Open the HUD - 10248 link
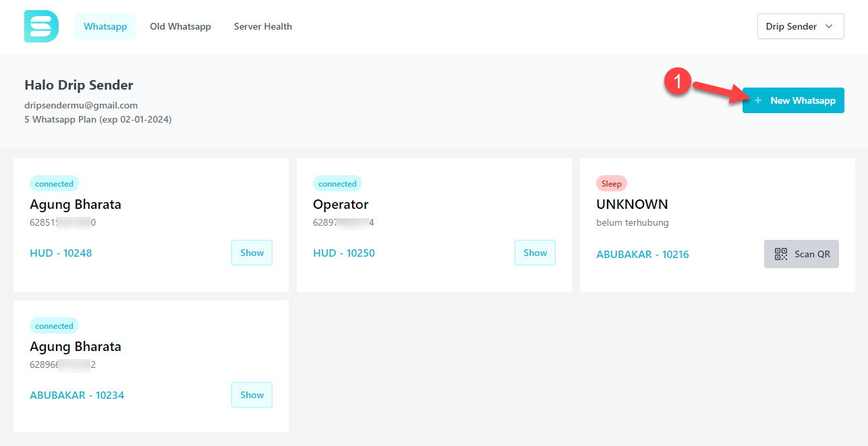Viewport: 868px width, 446px height. [61, 253]
